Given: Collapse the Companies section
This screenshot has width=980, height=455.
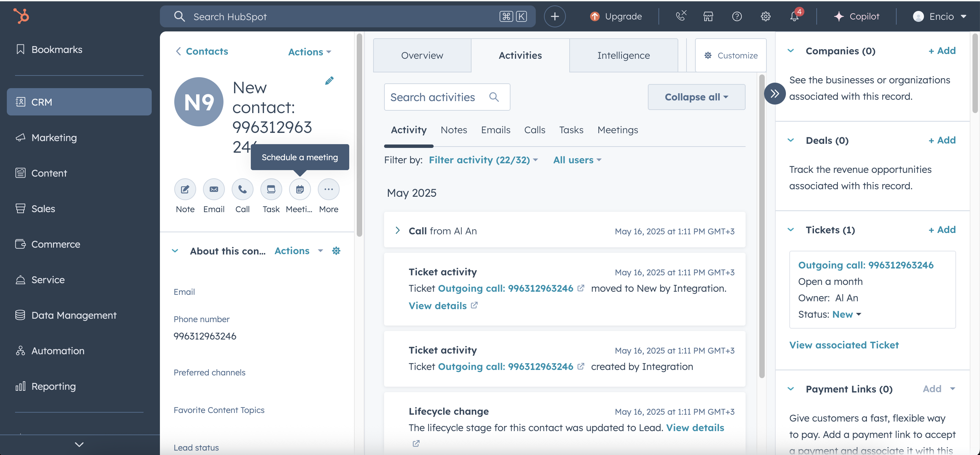Looking at the screenshot, I should pos(791,51).
